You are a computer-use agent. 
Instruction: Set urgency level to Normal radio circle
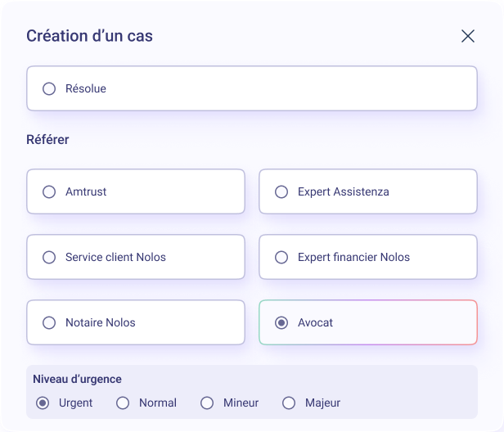[123, 403]
